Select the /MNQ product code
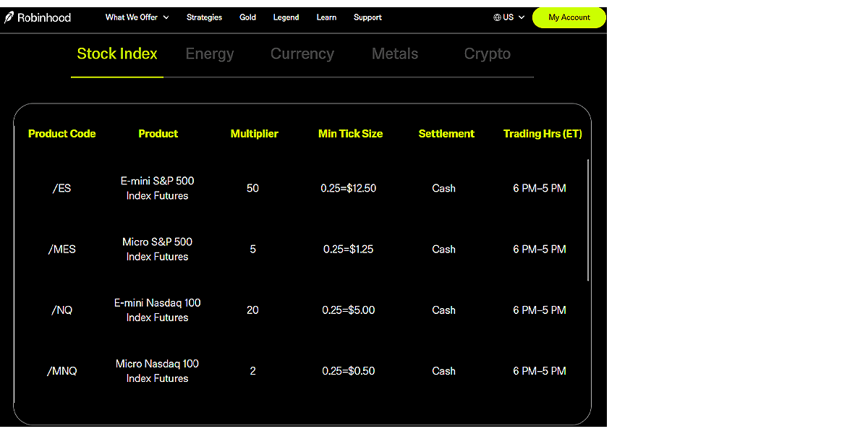The image size is (868, 434). (x=62, y=371)
